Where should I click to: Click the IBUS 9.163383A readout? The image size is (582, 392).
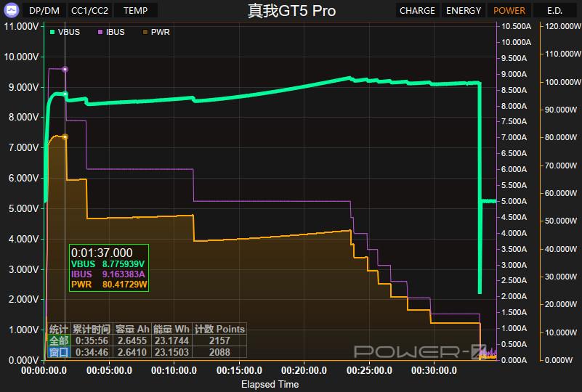[x=108, y=274]
